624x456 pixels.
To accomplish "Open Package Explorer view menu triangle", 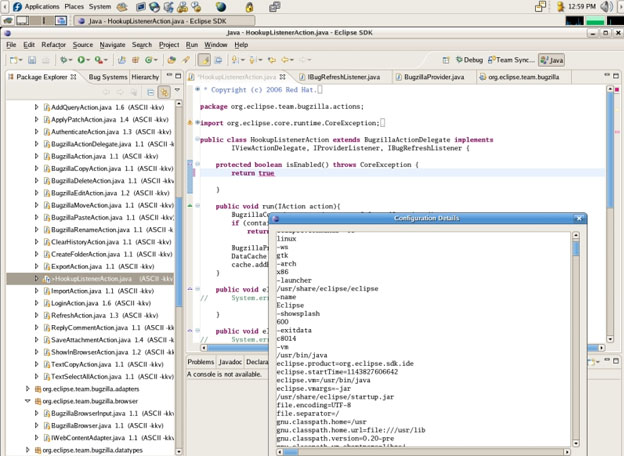I will click(177, 90).
